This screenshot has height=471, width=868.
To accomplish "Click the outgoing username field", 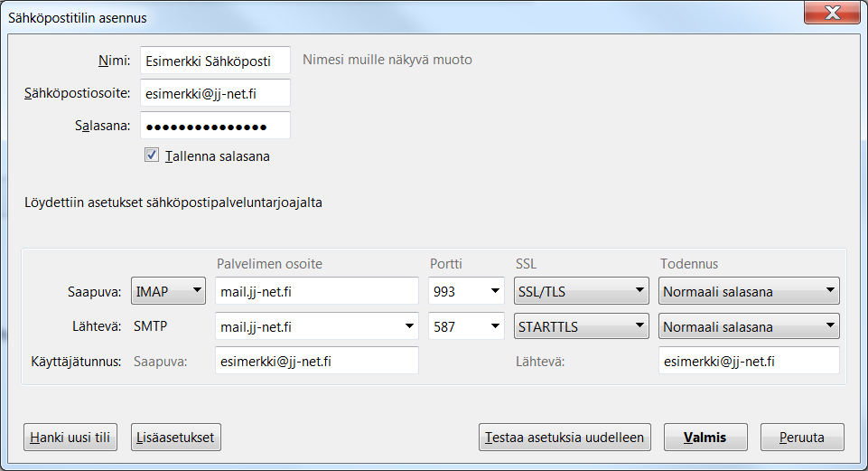I will coord(748,360).
